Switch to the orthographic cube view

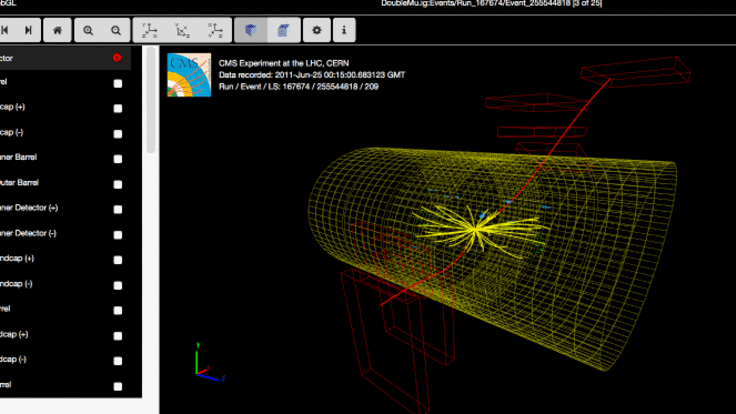[283, 30]
